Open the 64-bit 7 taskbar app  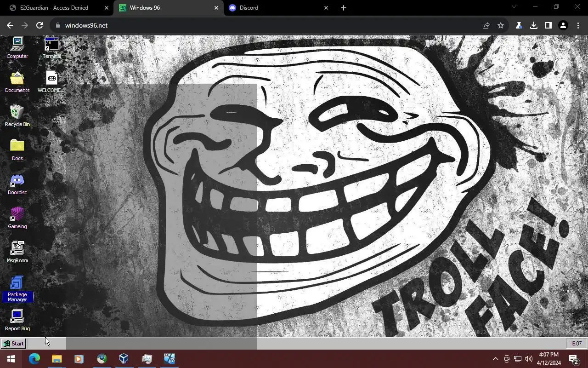point(169,359)
